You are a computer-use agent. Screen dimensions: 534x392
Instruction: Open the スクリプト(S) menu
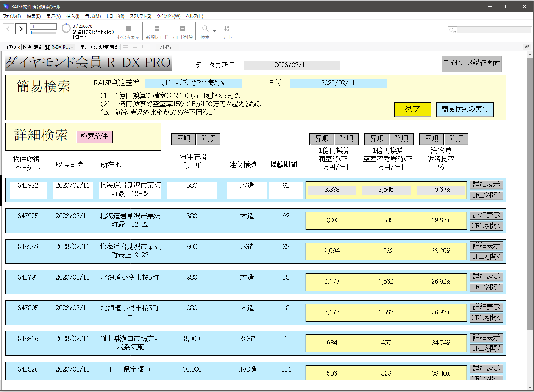pos(141,16)
